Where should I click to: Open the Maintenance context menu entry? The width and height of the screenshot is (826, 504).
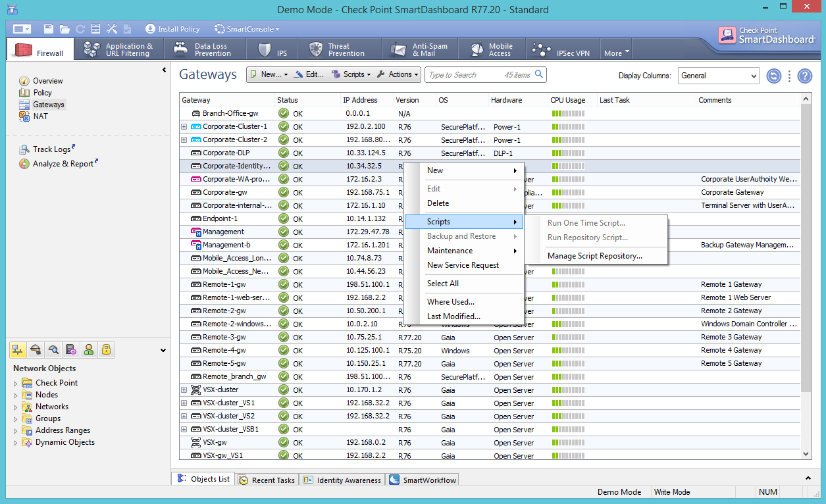pos(450,251)
